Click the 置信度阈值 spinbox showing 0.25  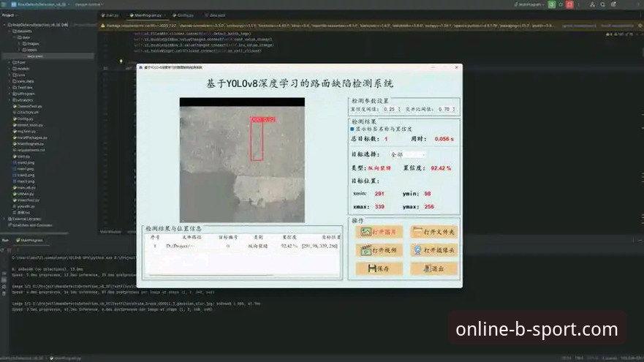(x=391, y=109)
